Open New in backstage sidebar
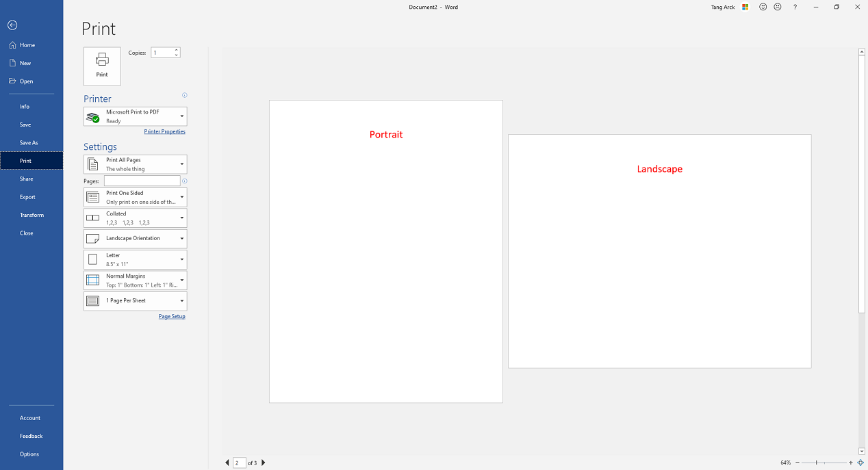Screen dimensions: 868x470 click(31, 63)
